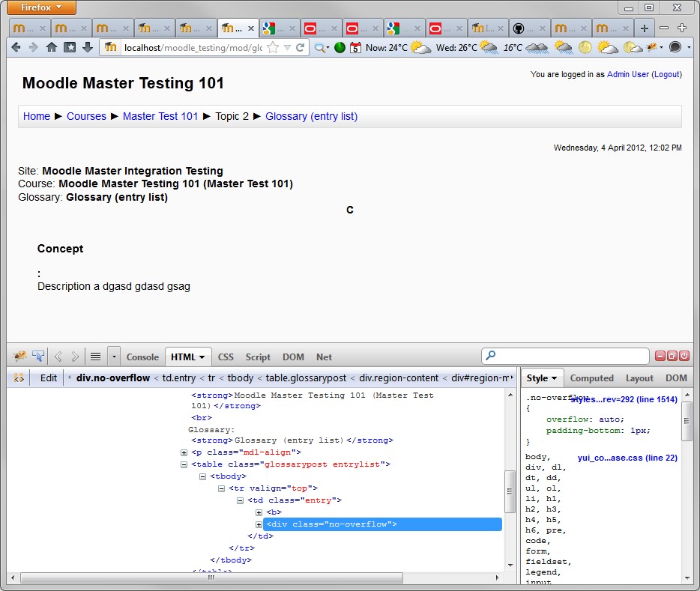
Task: Go back with the browser back arrow
Action: [x=16, y=47]
